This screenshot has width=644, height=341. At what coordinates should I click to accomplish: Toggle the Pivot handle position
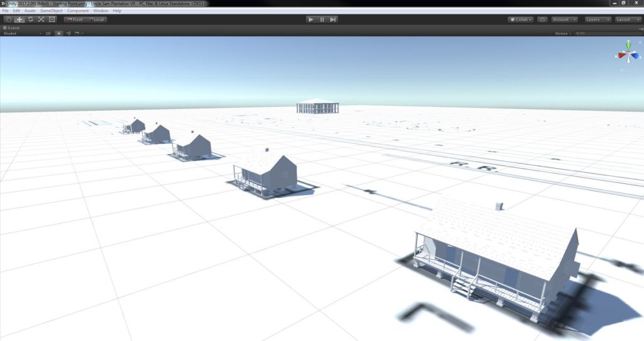click(x=74, y=20)
